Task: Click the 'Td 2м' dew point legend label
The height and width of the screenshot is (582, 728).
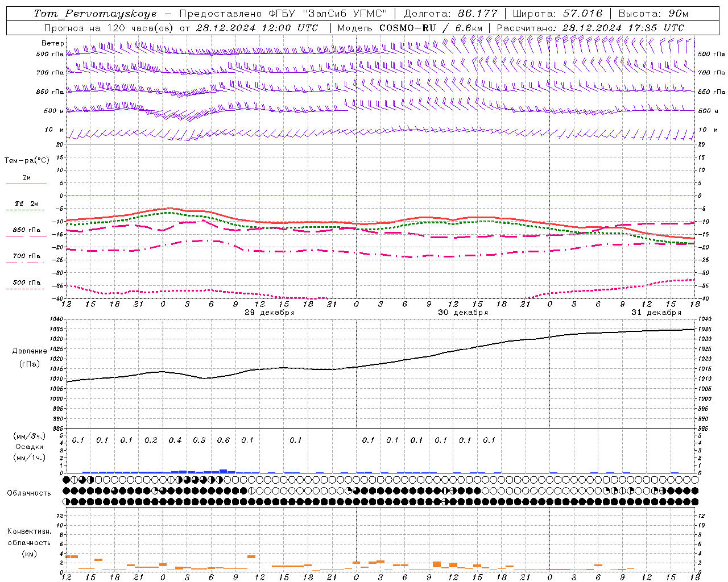Action: pos(26,203)
